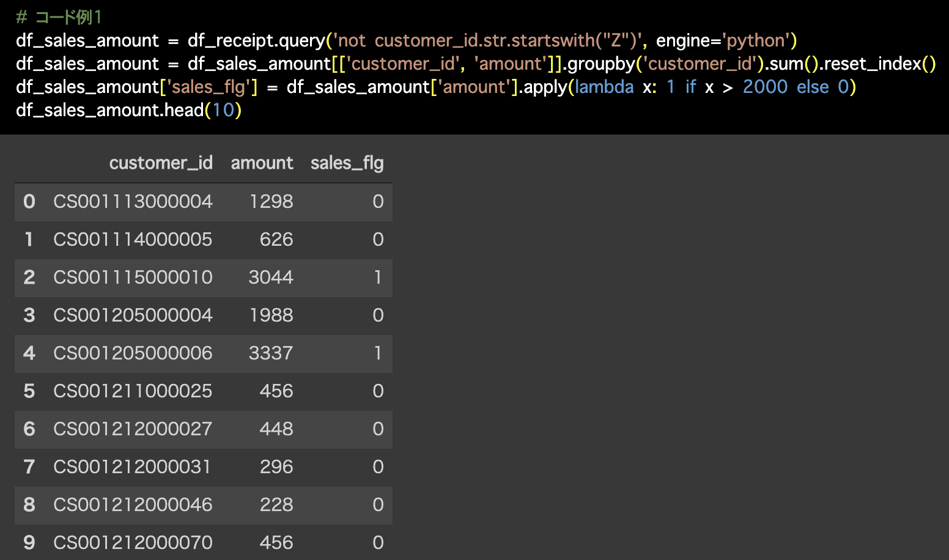Click lambda keyword in the code
Viewport: 949px width, 560px height.
tap(604, 87)
